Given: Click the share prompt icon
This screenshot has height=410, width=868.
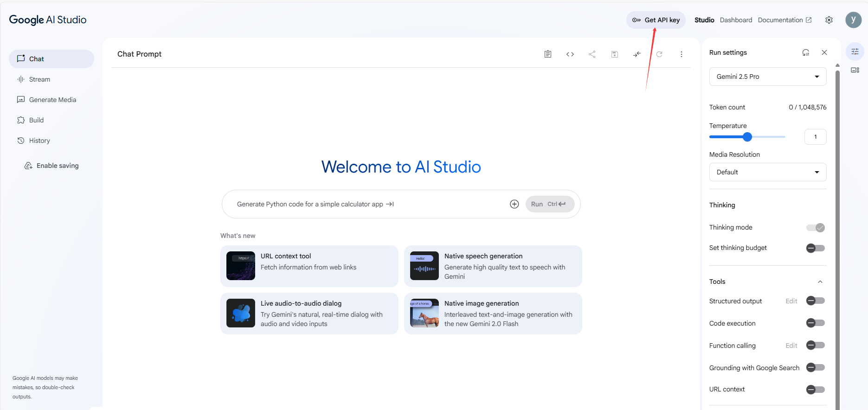Looking at the screenshot, I should click(592, 54).
